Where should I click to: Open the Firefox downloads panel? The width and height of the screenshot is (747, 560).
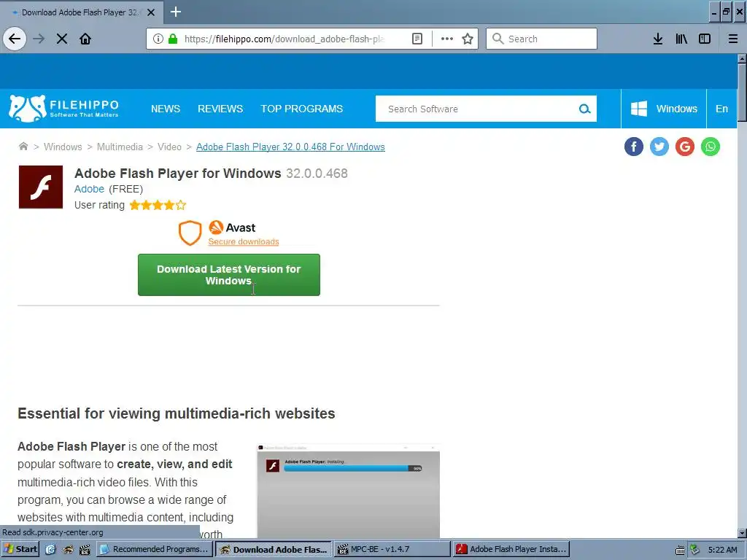658,39
